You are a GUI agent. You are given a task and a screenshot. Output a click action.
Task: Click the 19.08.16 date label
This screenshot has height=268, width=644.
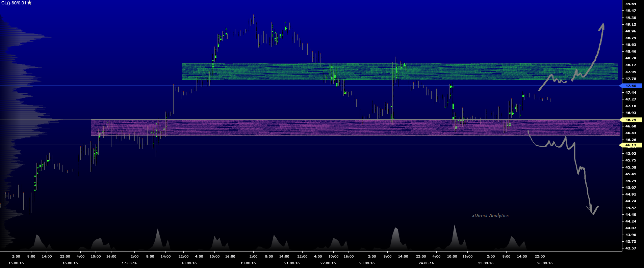tap(248, 263)
